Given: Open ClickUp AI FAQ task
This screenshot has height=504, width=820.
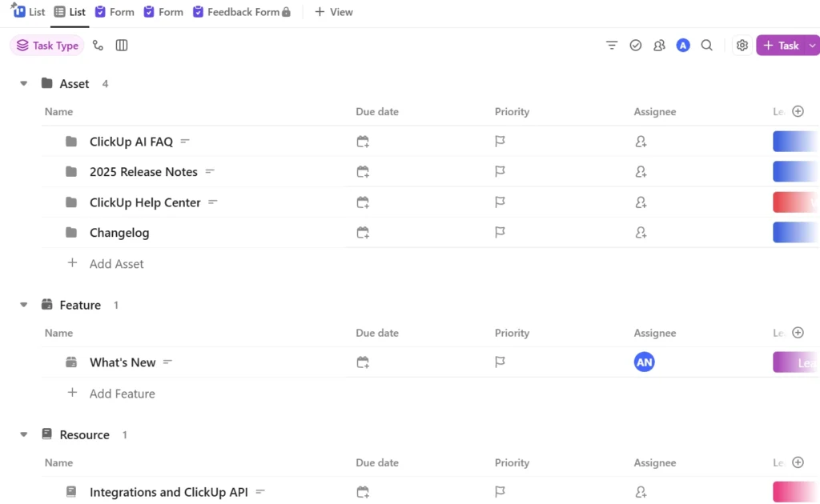Looking at the screenshot, I should (131, 142).
